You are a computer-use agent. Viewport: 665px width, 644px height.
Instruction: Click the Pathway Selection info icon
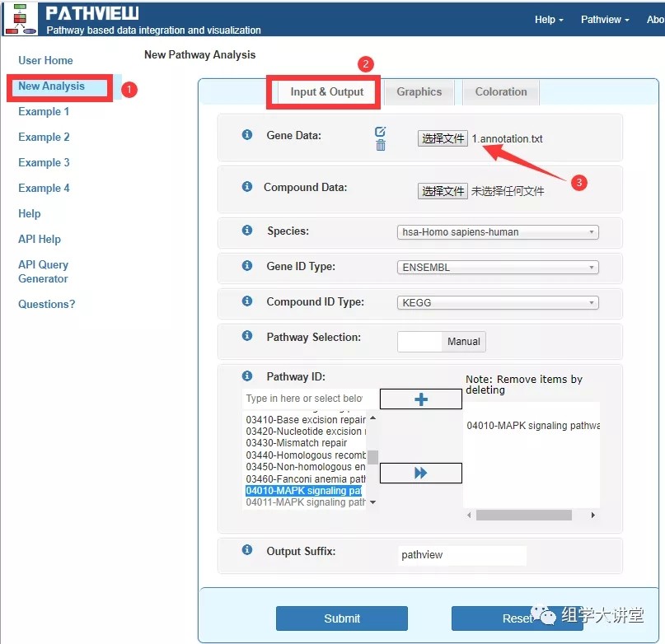(247, 336)
